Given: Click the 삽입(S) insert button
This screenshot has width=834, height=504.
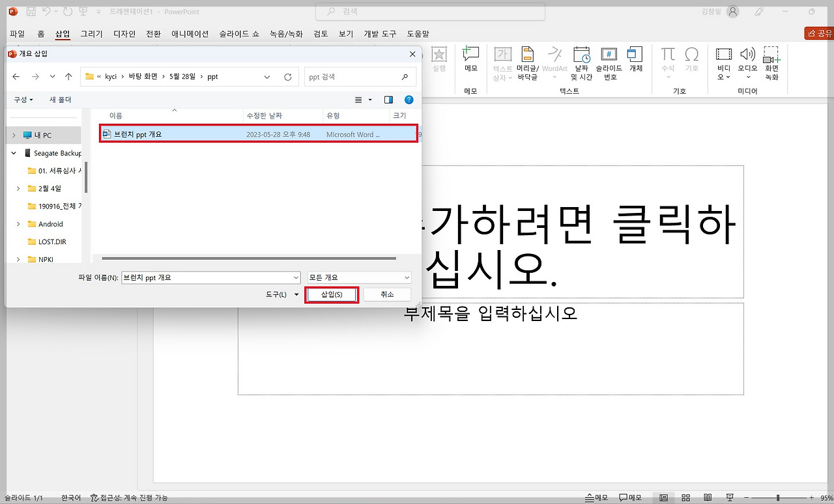Looking at the screenshot, I should (332, 294).
